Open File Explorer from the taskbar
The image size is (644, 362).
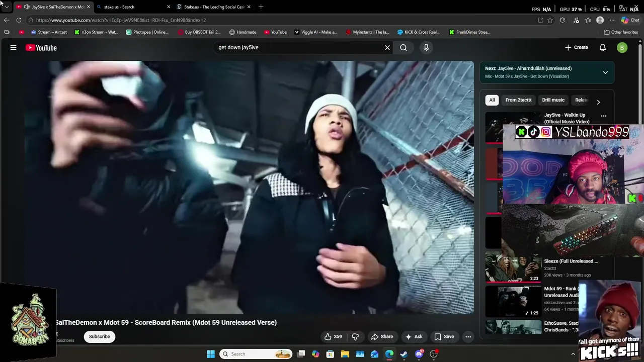pyautogui.click(x=345, y=354)
